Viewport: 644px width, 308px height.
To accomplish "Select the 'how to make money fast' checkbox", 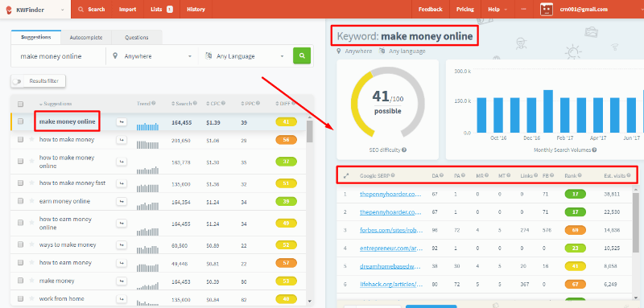I will 21,183.
